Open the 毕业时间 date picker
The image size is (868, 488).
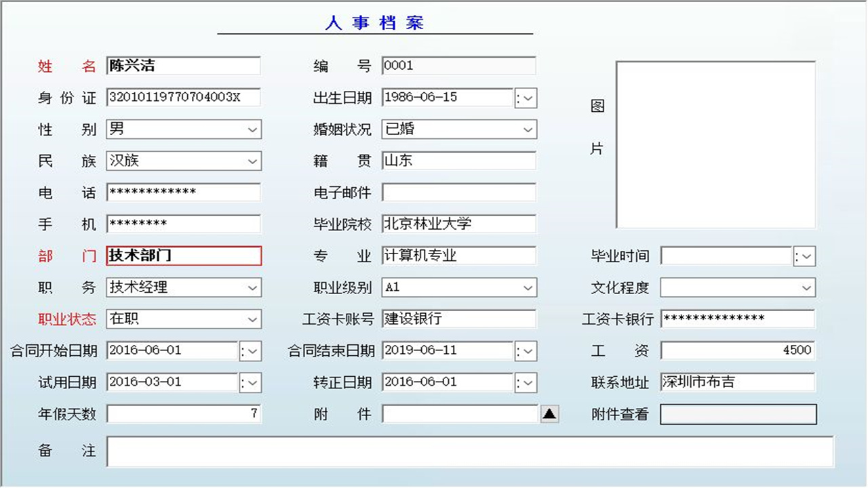805,256
